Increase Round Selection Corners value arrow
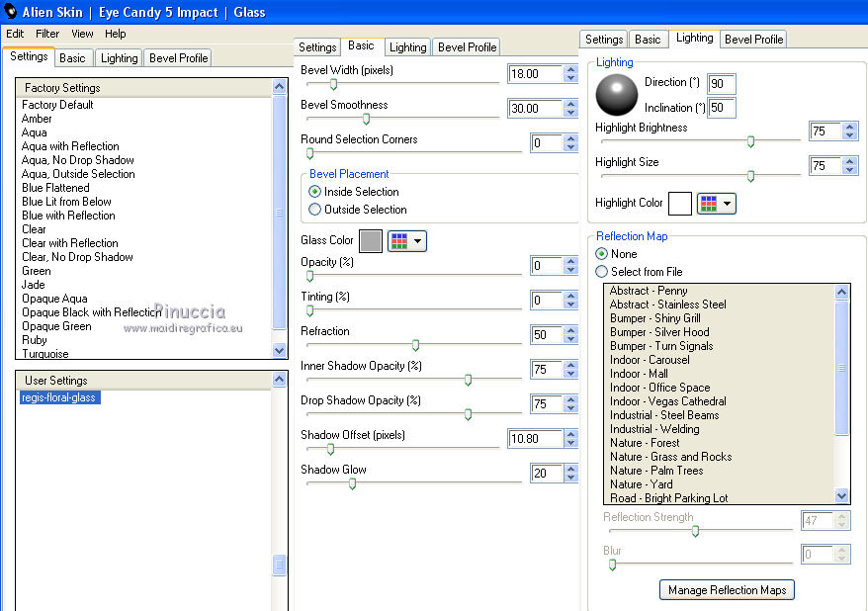Image resolution: width=868 pixels, height=611 pixels. point(570,138)
